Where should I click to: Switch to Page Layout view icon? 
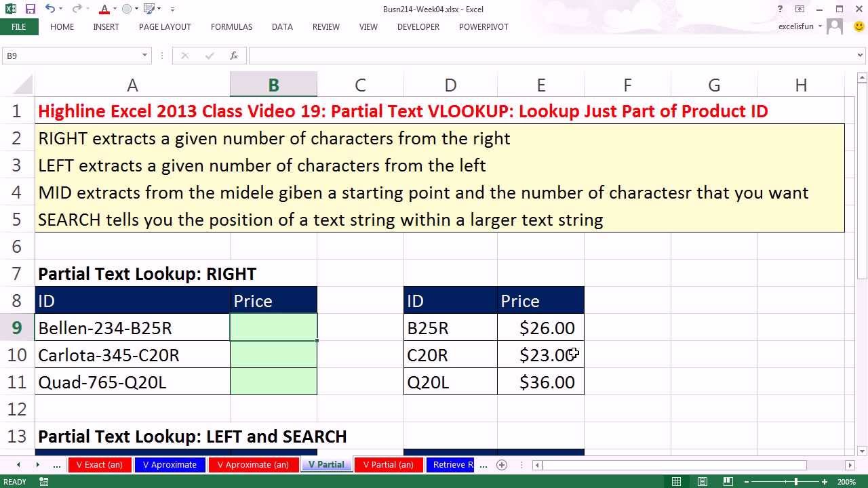coord(703,482)
